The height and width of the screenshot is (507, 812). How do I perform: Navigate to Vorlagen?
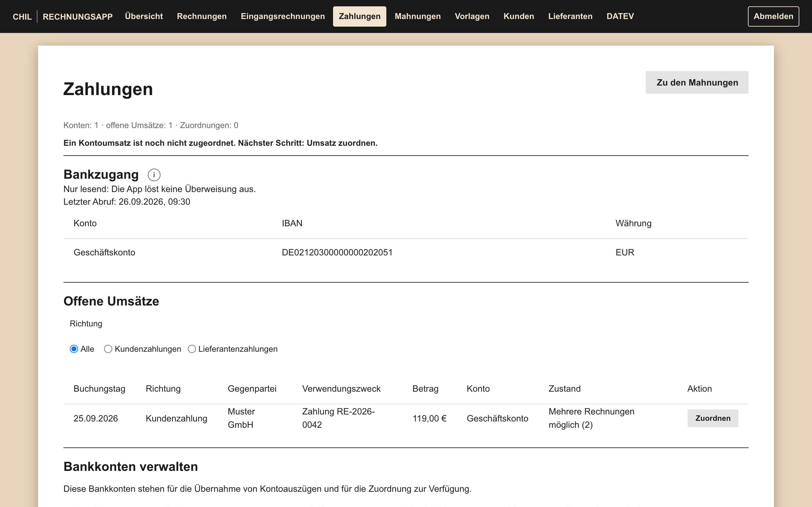click(x=472, y=16)
